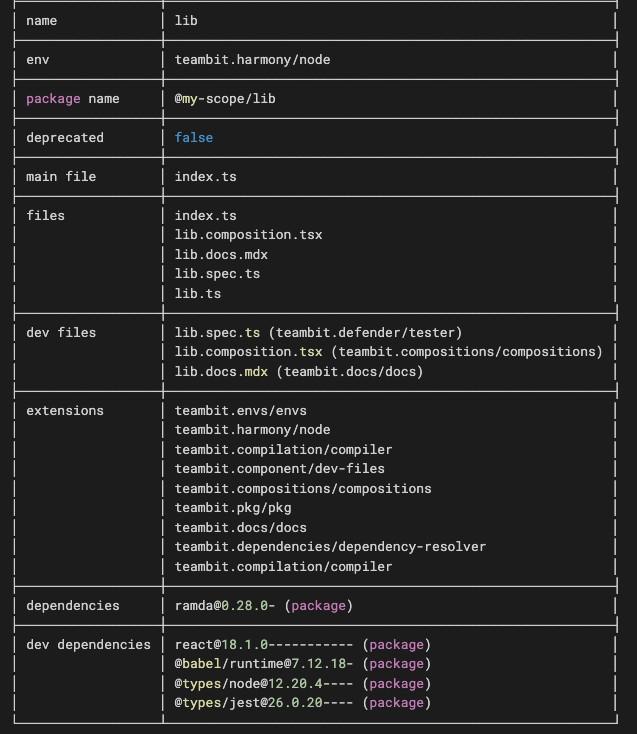Click index.ts in the main file row
Screen dimensions: 637x734
pyautogui.click(x=205, y=177)
